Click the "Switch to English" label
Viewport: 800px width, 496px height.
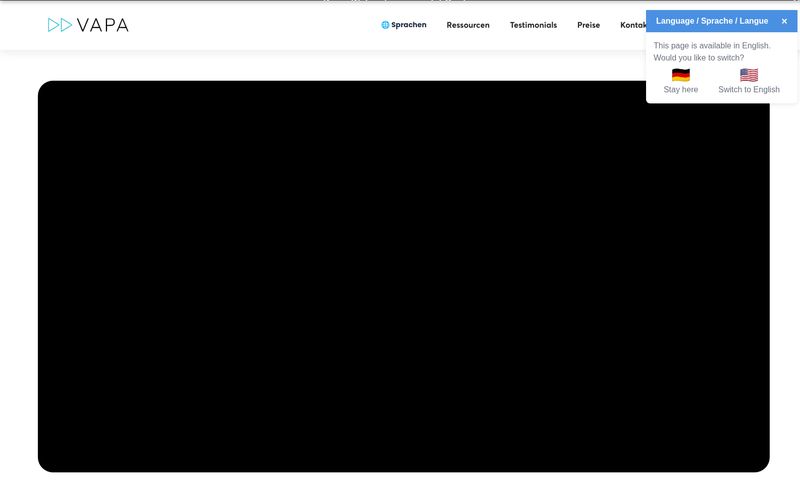coord(749,90)
